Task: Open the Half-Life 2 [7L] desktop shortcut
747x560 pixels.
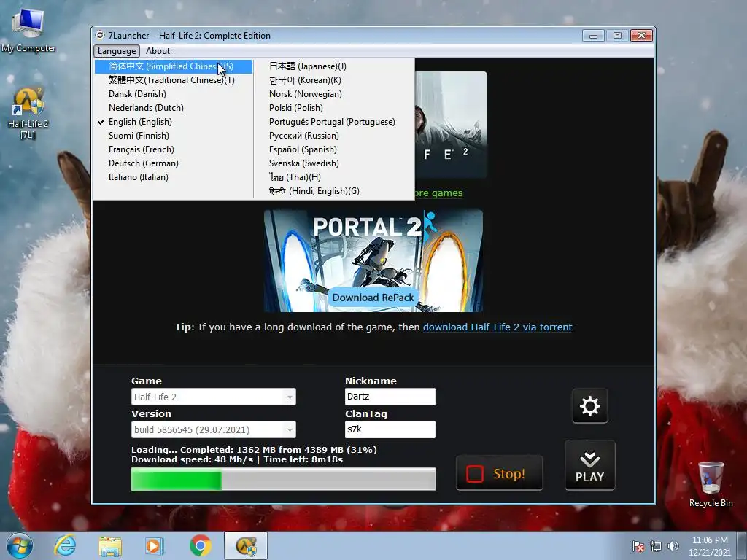Action: tap(28, 113)
